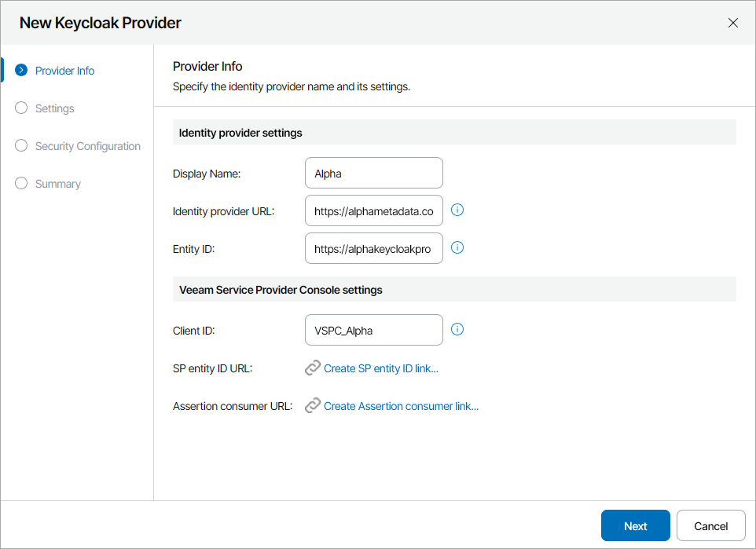The height and width of the screenshot is (549, 756).
Task: Close the New Keycloak Provider dialog
Action: tap(732, 23)
